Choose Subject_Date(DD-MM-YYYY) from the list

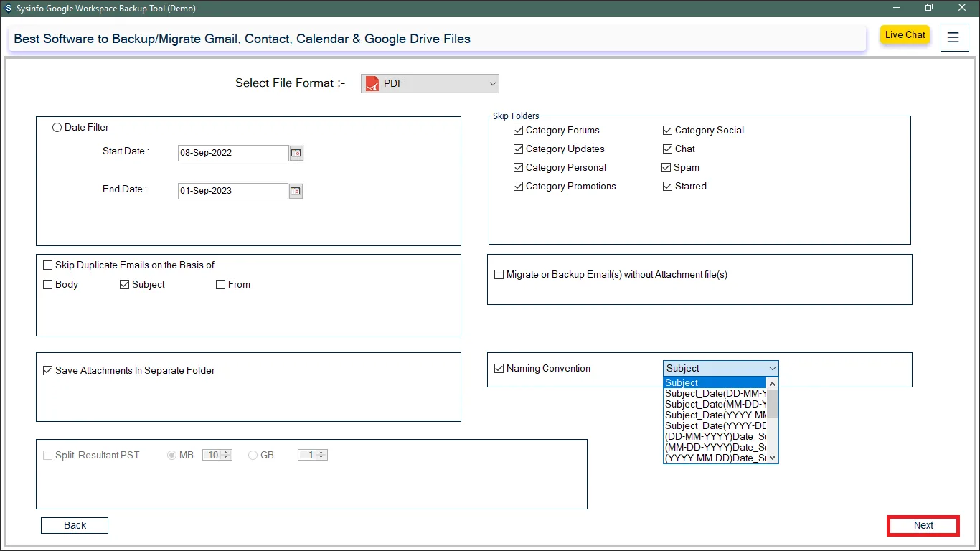tap(715, 394)
